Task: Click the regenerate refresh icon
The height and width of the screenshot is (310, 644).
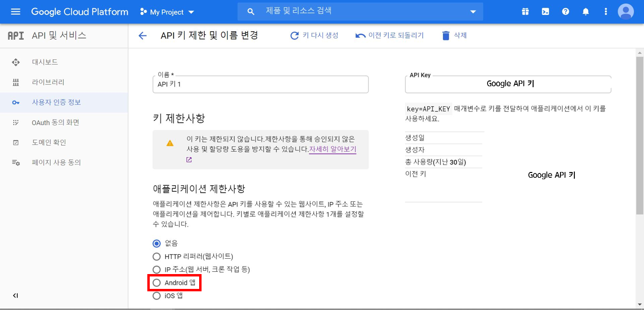Action: coord(295,36)
